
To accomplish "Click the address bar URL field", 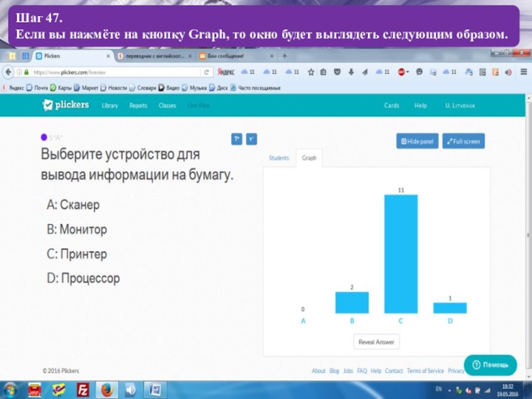I will click(x=115, y=72).
